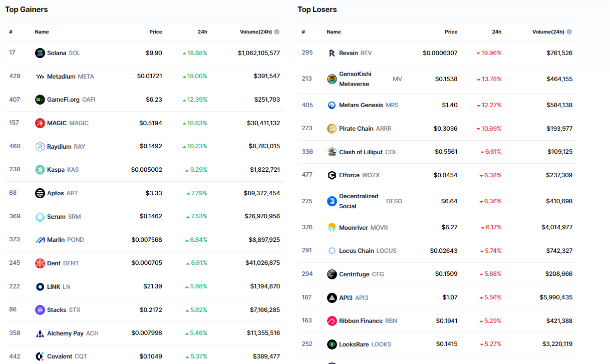The width and height of the screenshot is (610, 364).
Task: Click the LINK LN coin logo
Action: click(x=40, y=287)
